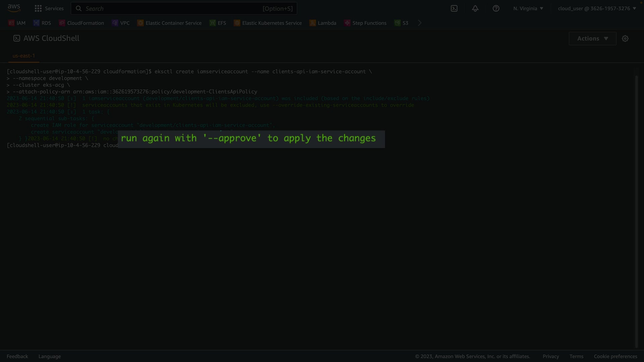The height and width of the screenshot is (362, 644).
Task: Expand the N. Virginia region dropdown
Action: pos(528,8)
